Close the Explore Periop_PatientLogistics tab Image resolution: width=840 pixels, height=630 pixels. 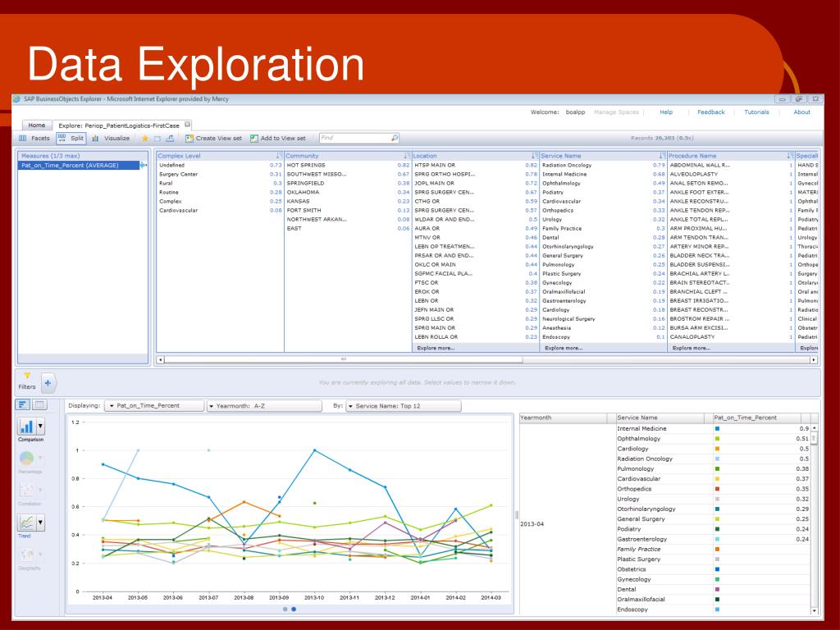click(x=188, y=125)
